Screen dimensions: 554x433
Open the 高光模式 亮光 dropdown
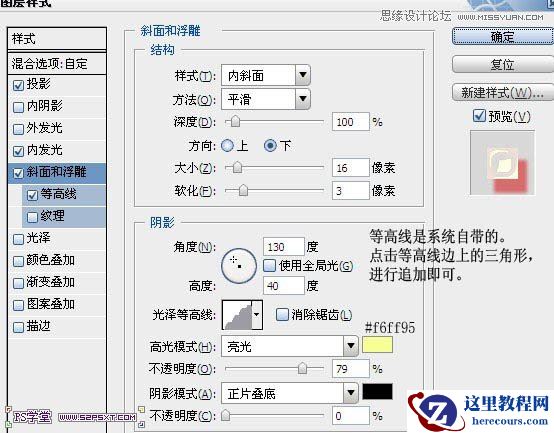click(x=290, y=346)
